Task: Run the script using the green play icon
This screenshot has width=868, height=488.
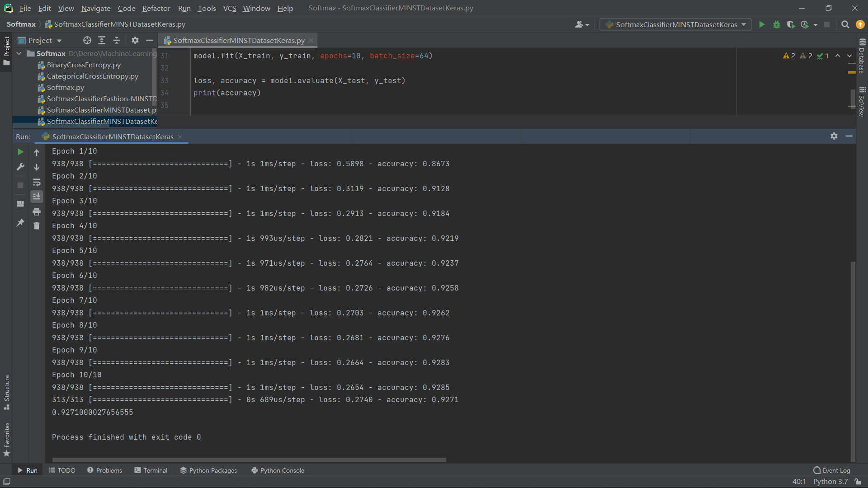Action: pyautogui.click(x=762, y=24)
